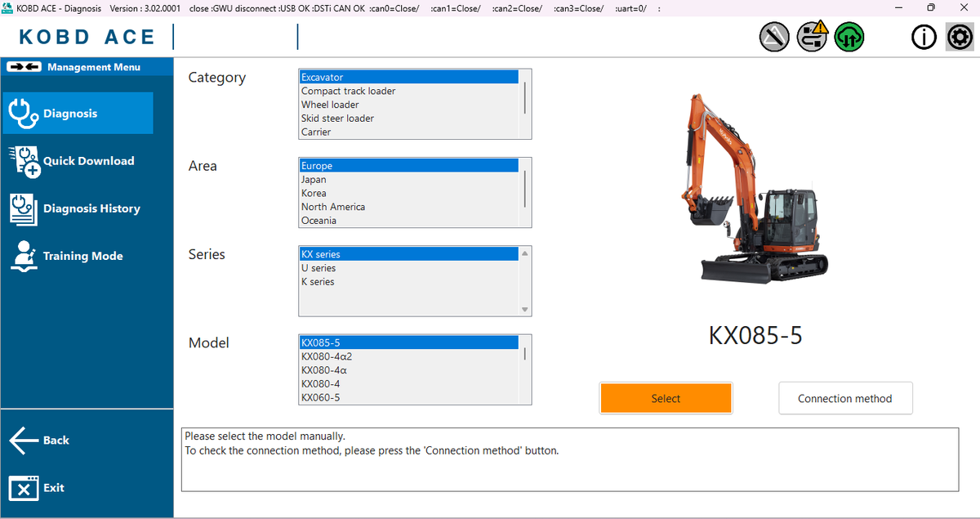The image size is (980, 519).
Task: Click the instruction message text box
Action: pyautogui.click(x=570, y=460)
